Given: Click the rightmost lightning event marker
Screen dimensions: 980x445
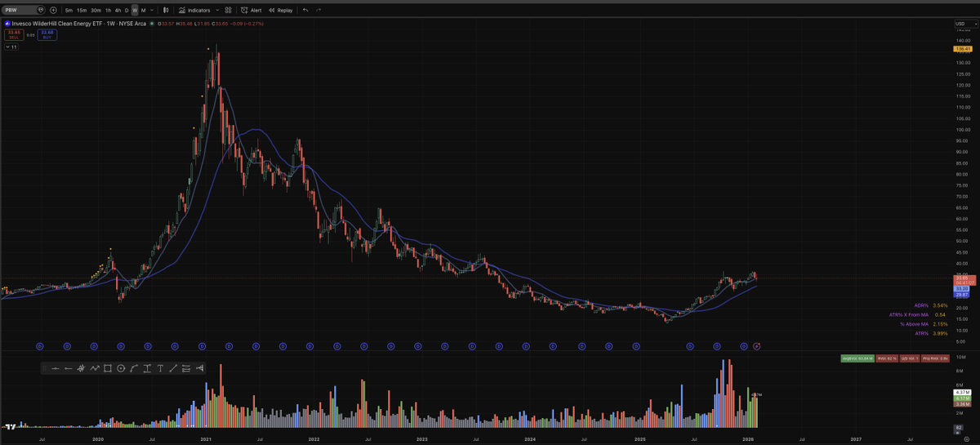Looking at the screenshot, I should coord(757,346).
